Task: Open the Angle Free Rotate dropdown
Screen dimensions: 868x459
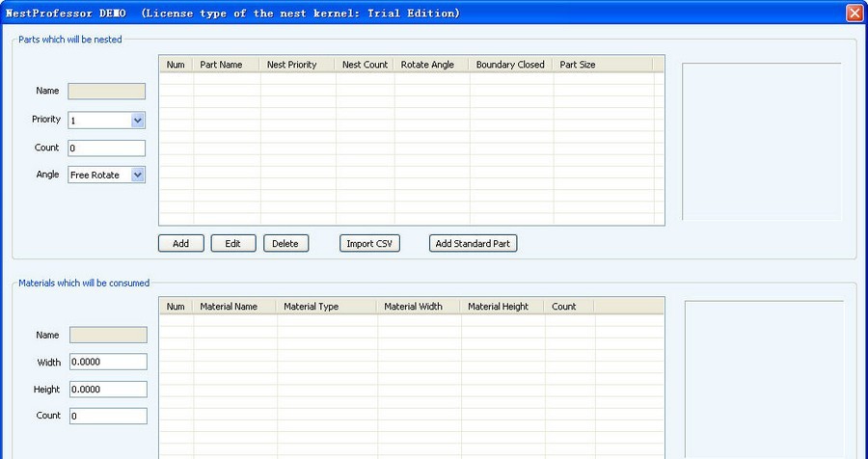Action: 137,175
